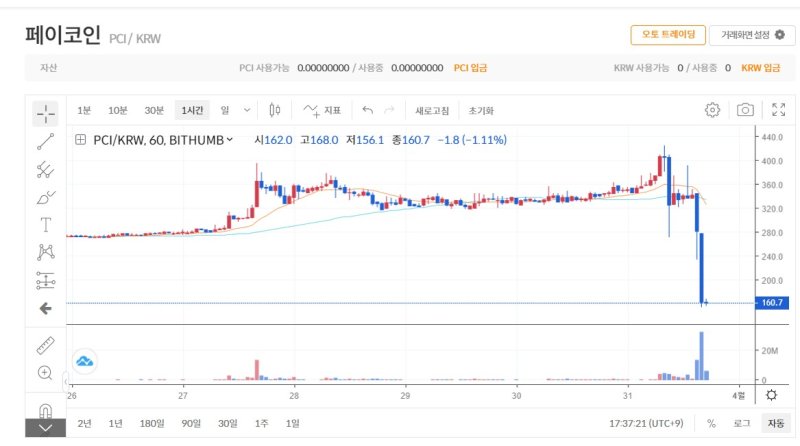Expand the interval dropdown arrow
Viewport: 800px width, 446px height.
pyautogui.click(x=247, y=110)
